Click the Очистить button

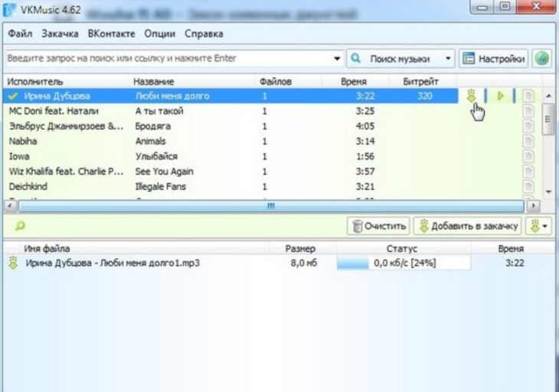(378, 226)
